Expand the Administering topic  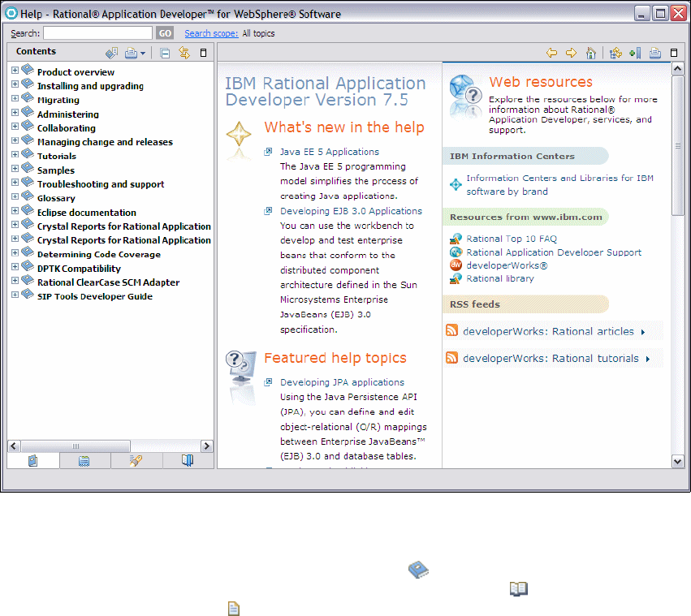click(15, 112)
